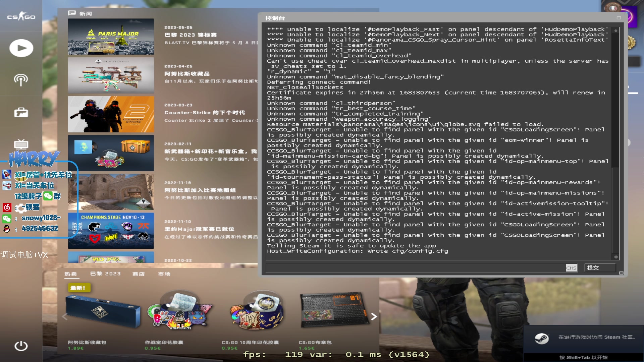Screen dimensions: 644x362
Task: Click the Steam logo in overlay notification
Action: click(x=542, y=339)
